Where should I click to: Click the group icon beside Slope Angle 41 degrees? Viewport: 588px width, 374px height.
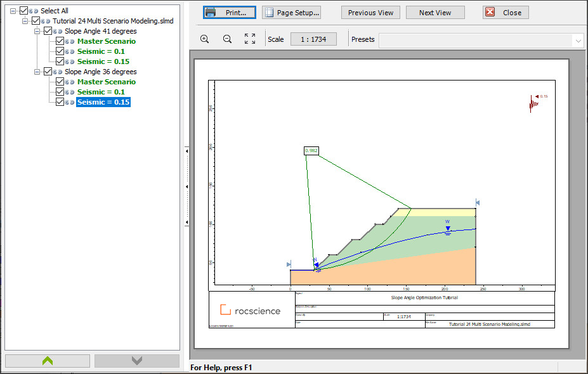(58, 32)
